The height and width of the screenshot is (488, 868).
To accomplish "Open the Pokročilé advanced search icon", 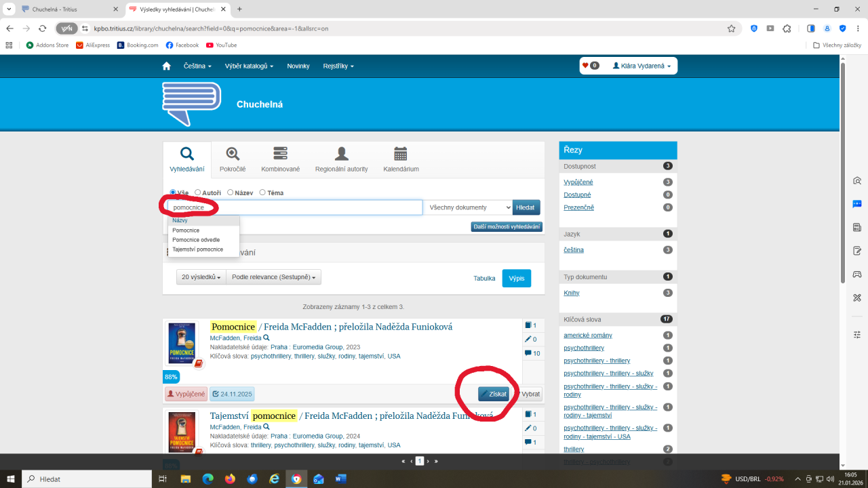I will (x=233, y=155).
